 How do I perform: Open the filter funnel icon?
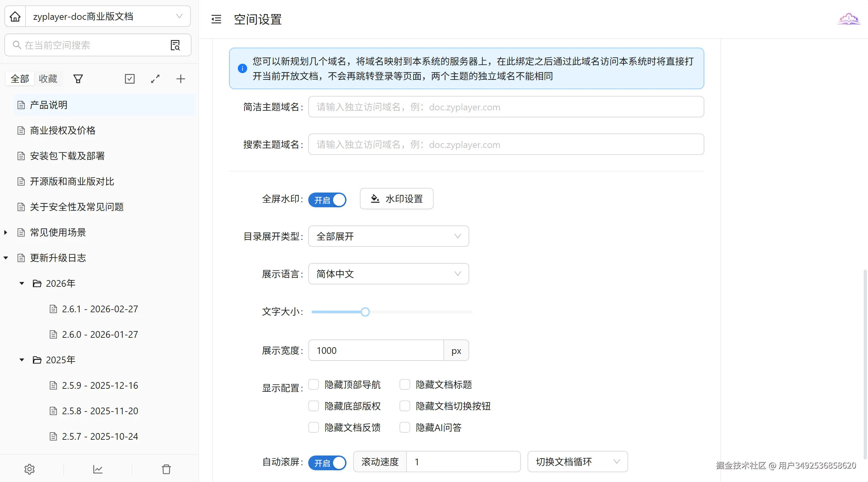pyautogui.click(x=78, y=79)
